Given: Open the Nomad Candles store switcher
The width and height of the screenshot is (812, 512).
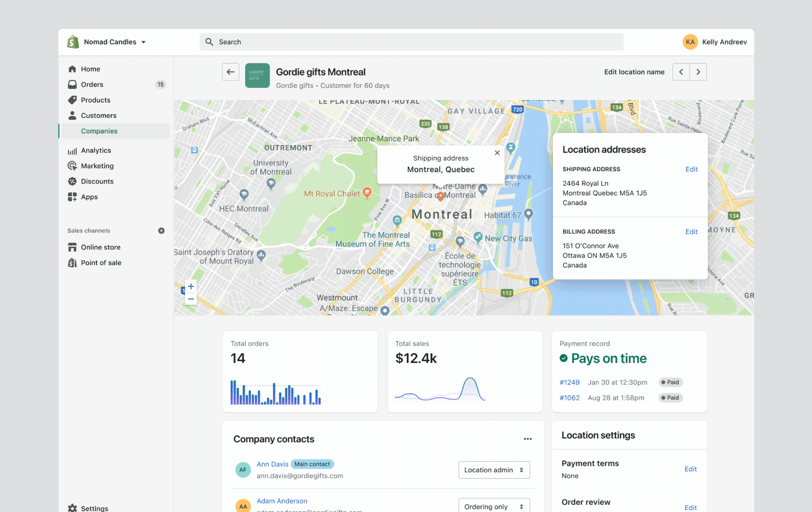Looking at the screenshot, I should coord(115,42).
